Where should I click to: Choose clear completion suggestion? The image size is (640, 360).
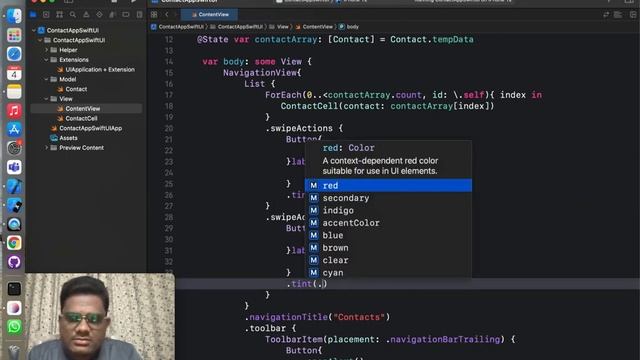[388, 260]
